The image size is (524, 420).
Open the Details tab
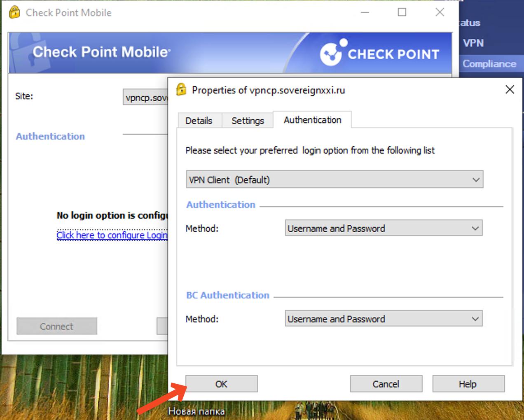[199, 121]
